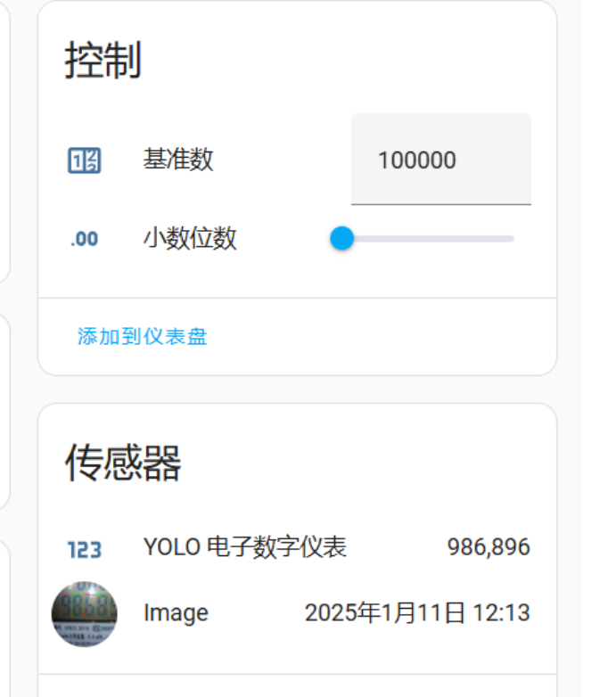616x697 pixels.
Task: Click the 123 sensor icon
Action: click(85, 549)
